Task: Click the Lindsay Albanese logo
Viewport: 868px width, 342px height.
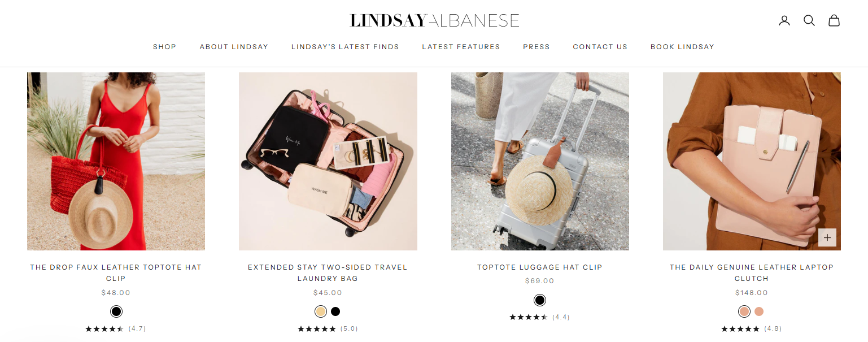Action: [434, 21]
